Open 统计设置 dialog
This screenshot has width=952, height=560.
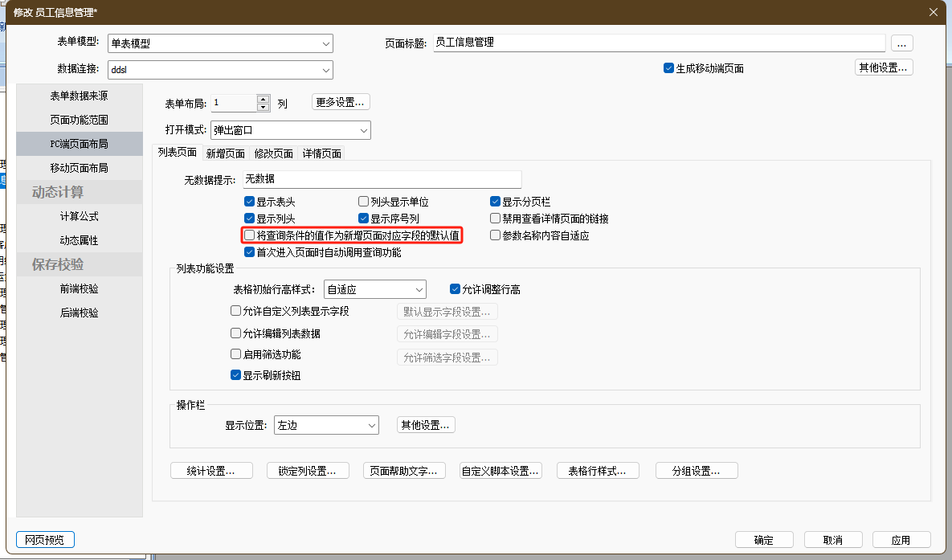point(211,471)
